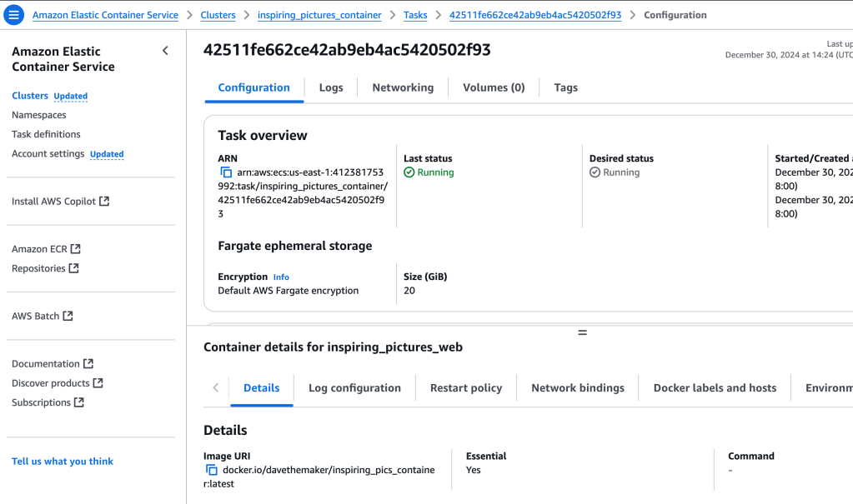Viewport: 853px width, 504px height.
Task: Navigate to Tasks breadcrumb link
Action: (x=415, y=15)
